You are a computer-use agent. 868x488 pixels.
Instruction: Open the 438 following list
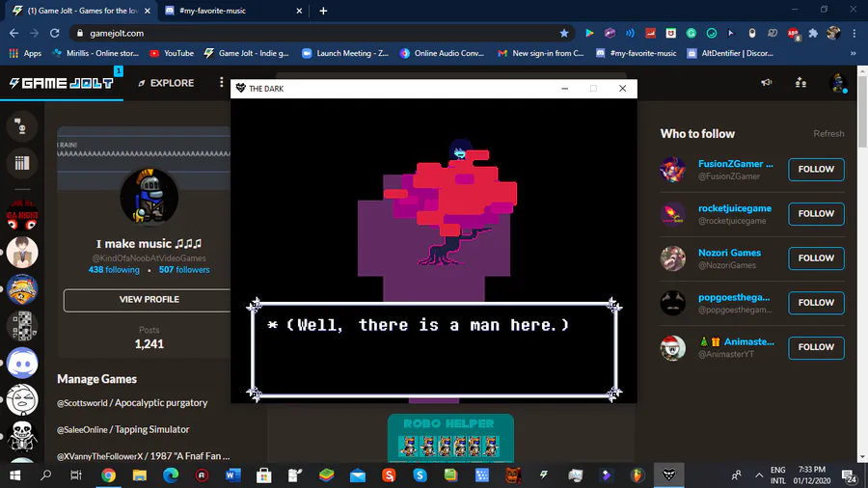pyautogui.click(x=114, y=270)
